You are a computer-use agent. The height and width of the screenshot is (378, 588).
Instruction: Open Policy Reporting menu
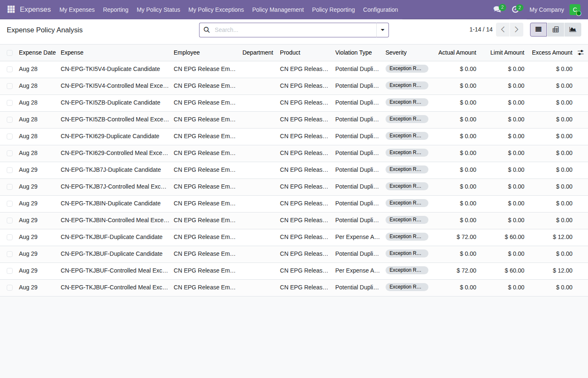pyautogui.click(x=333, y=10)
